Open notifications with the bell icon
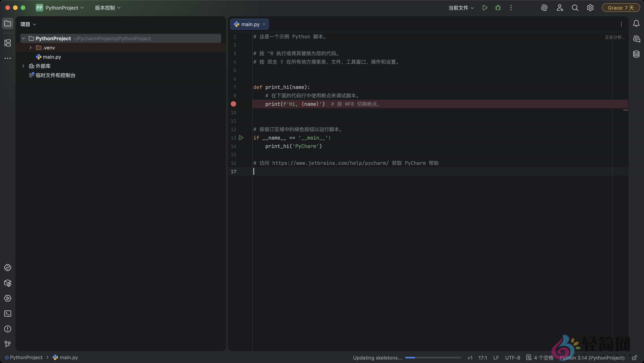This screenshot has height=363, width=644. click(x=636, y=23)
